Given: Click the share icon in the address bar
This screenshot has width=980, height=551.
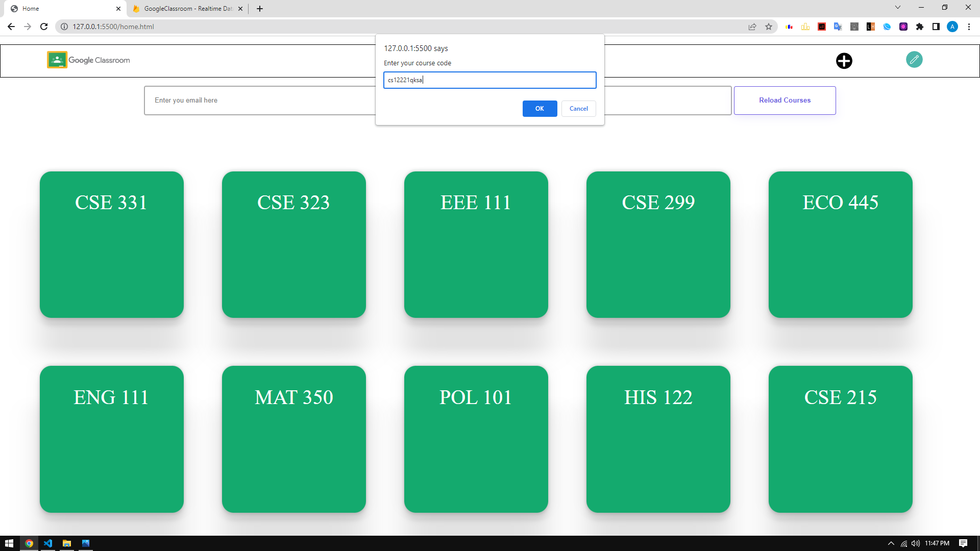Looking at the screenshot, I should [x=752, y=27].
